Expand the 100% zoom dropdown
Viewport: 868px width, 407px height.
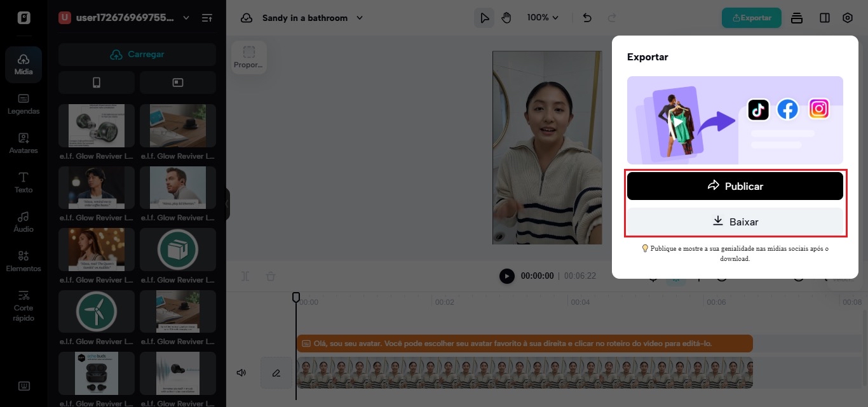[x=543, y=18]
